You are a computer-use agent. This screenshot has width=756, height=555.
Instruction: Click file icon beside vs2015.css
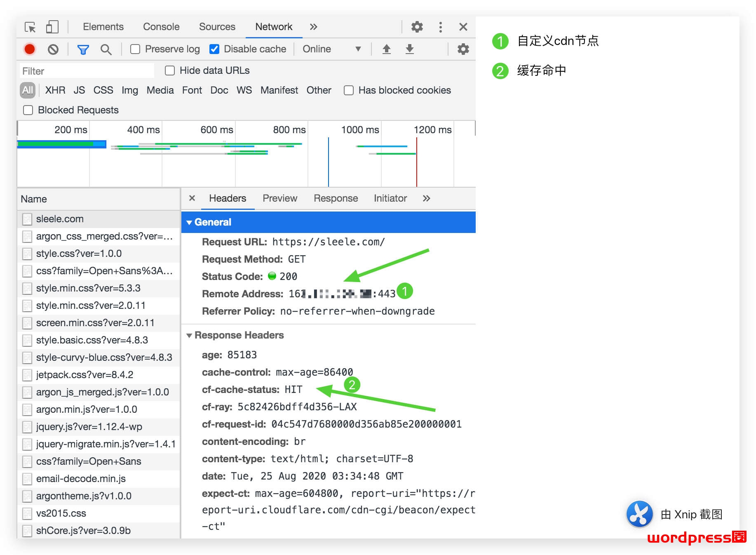(x=27, y=513)
